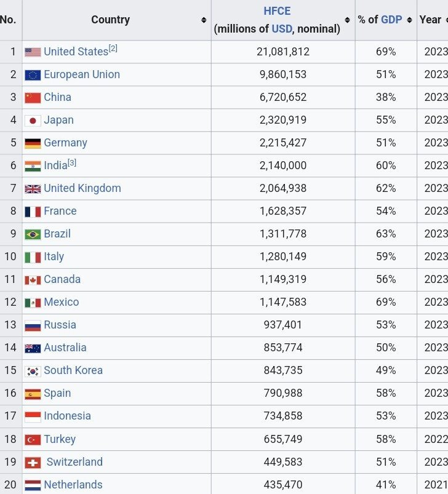
Task: Open the HFCE header link
Action: click(277, 11)
